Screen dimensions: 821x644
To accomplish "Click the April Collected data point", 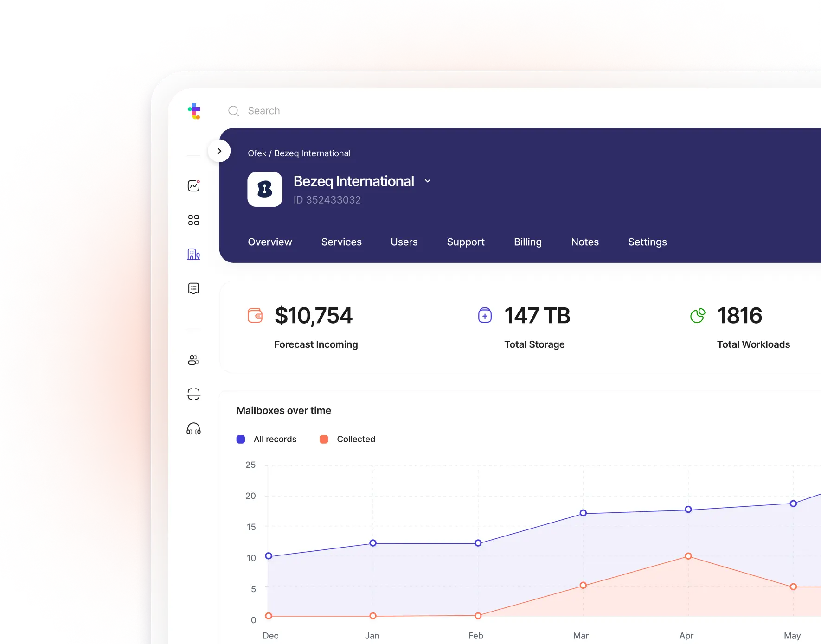I will (x=688, y=556).
